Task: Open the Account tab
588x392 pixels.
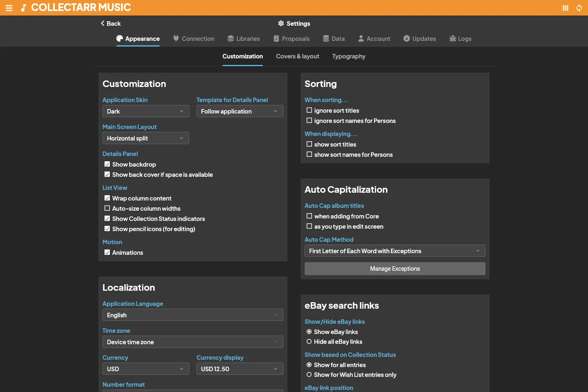Action: tap(374, 38)
